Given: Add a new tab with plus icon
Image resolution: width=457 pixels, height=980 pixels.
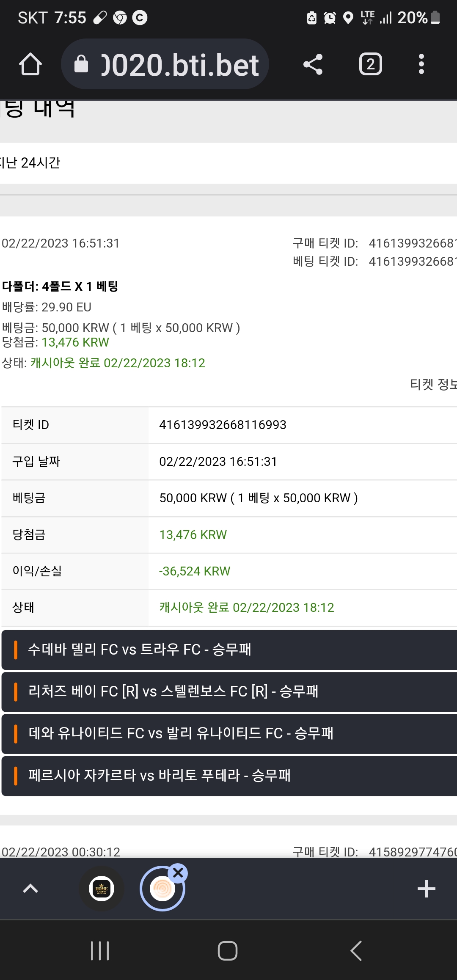Looking at the screenshot, I should [x=426, y=889].
